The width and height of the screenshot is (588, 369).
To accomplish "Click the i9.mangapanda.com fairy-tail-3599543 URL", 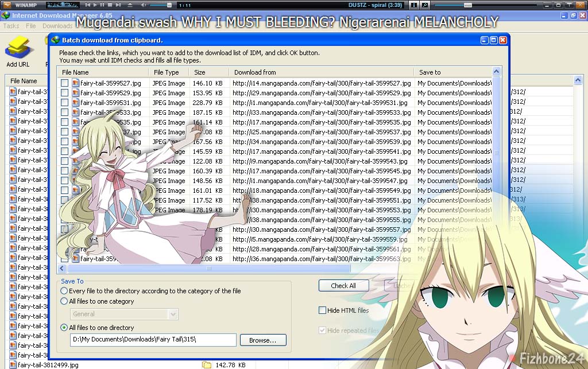I will (320, 161).
